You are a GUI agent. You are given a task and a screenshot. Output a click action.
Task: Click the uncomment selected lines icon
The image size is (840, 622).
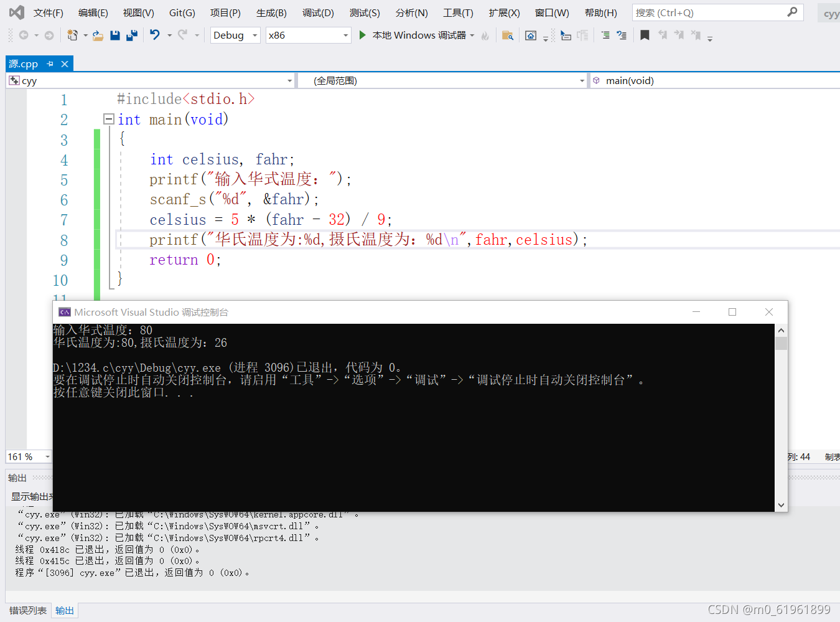point(622,35)
